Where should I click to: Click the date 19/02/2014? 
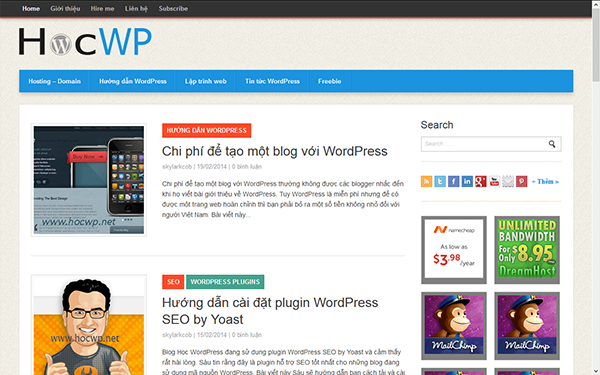pos(212,166)
